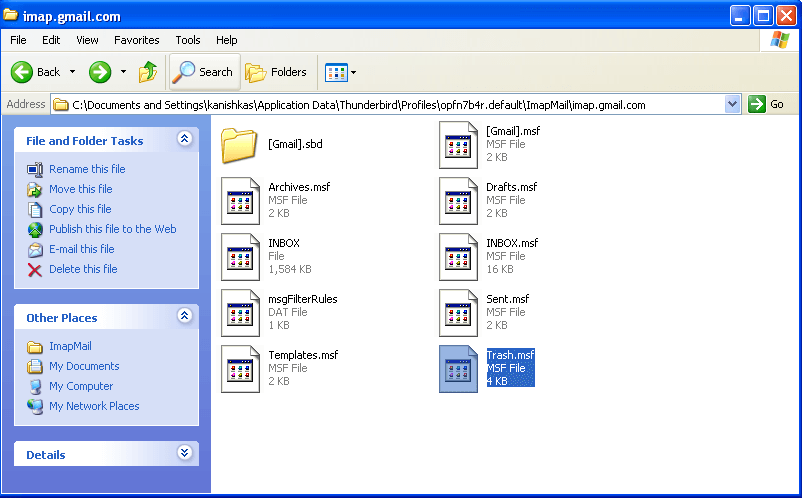Screen dimensions: 802x498
Task: Click the red X delete icon
Action: 35,269
